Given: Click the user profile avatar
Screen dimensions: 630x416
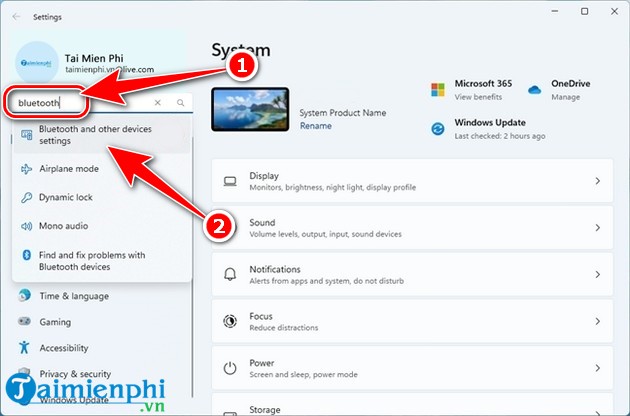Looking at the screenshot, I should click(x=37, y=63).
